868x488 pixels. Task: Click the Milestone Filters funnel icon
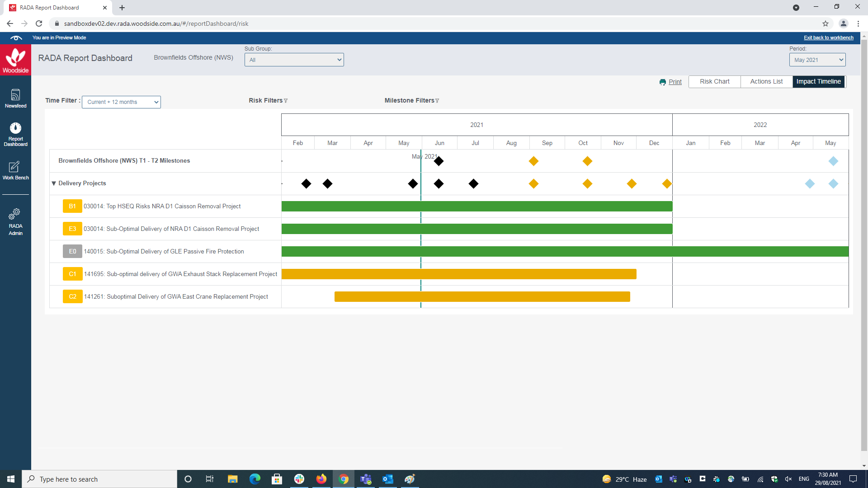[437, 101]
